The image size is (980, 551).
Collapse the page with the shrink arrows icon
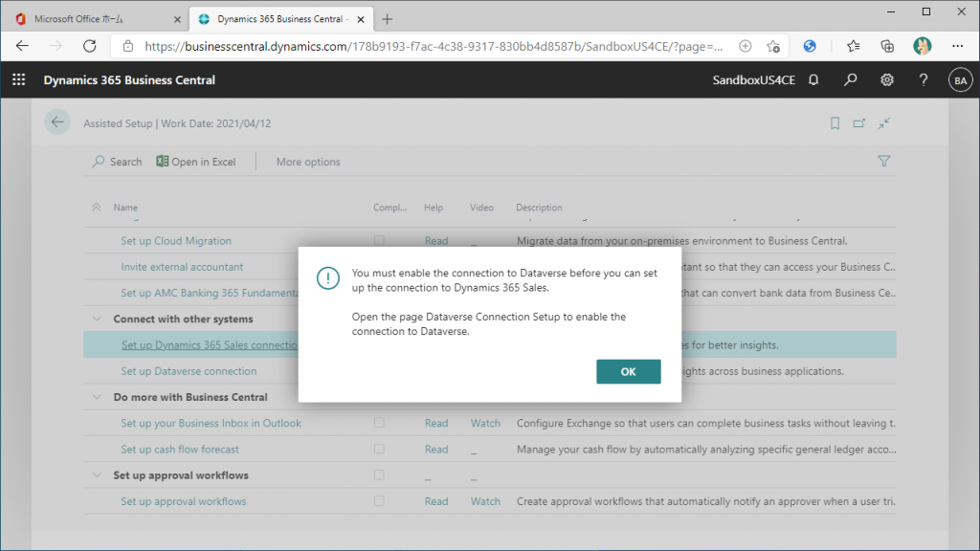click(x=883, y=123)
